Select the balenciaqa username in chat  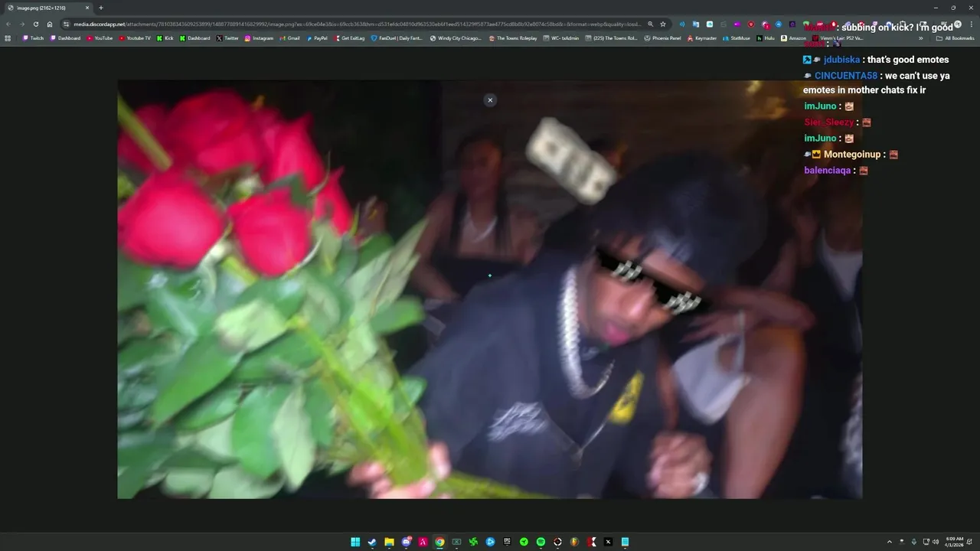click(828, 171)
